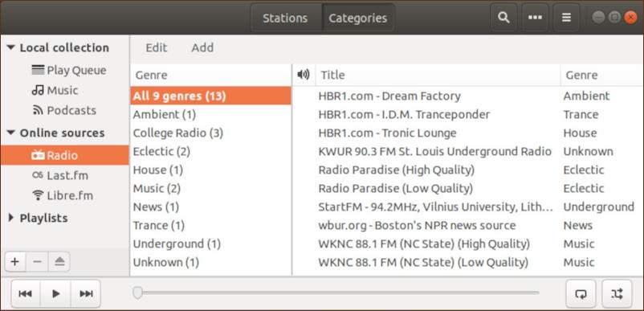Screen dimensions: 644x311
Task: Open the three-dots more options button
Action: coord(535,18)
